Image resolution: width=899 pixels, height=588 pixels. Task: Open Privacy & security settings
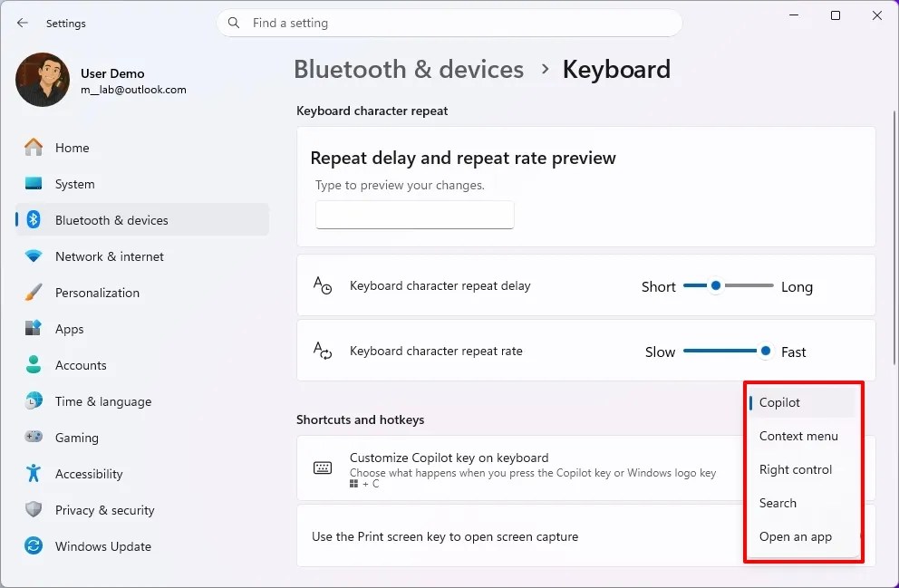click(x=142, y=510)
